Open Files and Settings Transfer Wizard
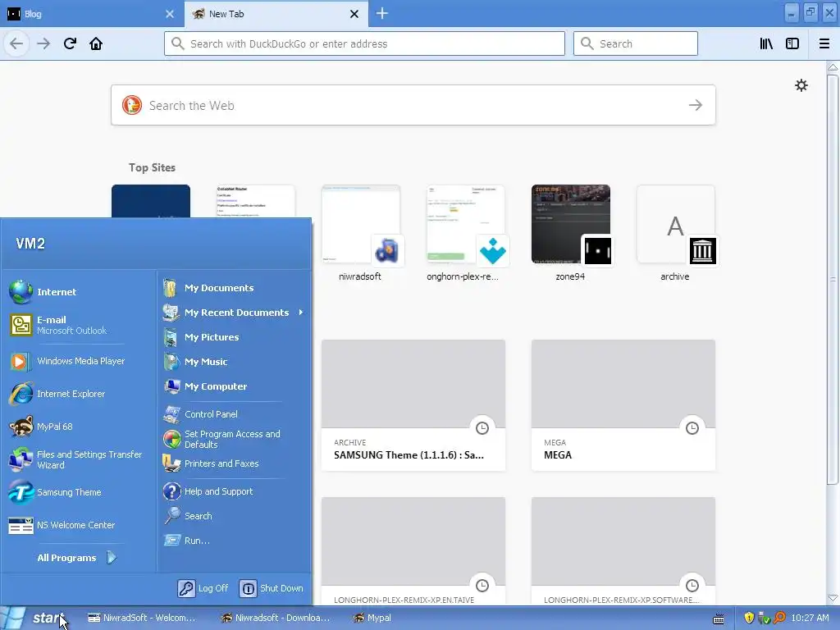 tap(79, 459)
